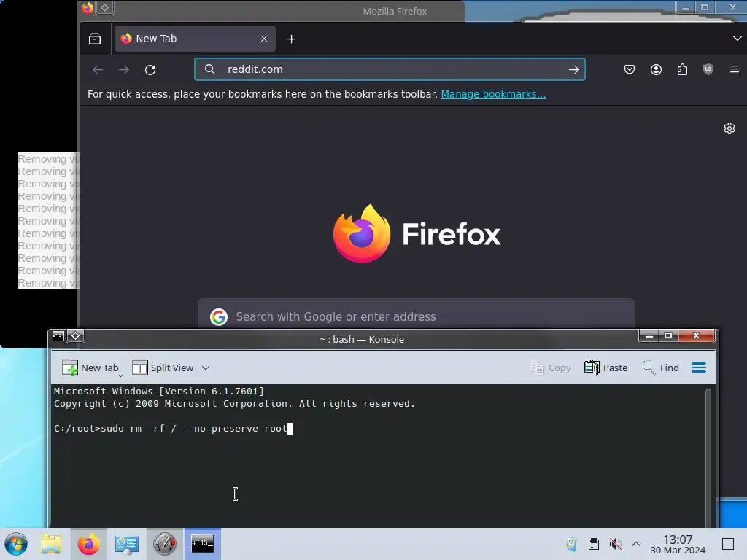Click the Paste button in Konsole
This screenshot has width=747, height=560.
tap(605, 367)
